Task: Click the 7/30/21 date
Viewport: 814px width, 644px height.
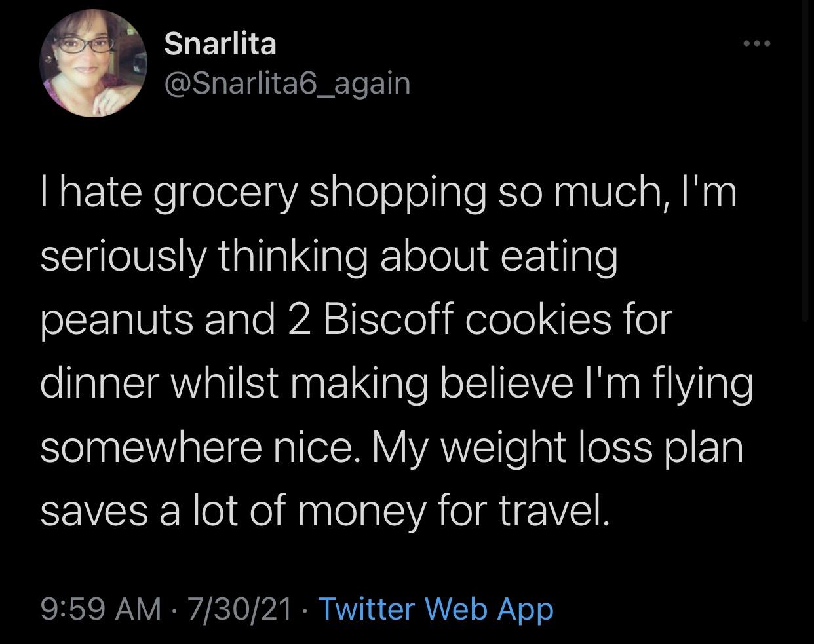Action: (x=240, y=609)
